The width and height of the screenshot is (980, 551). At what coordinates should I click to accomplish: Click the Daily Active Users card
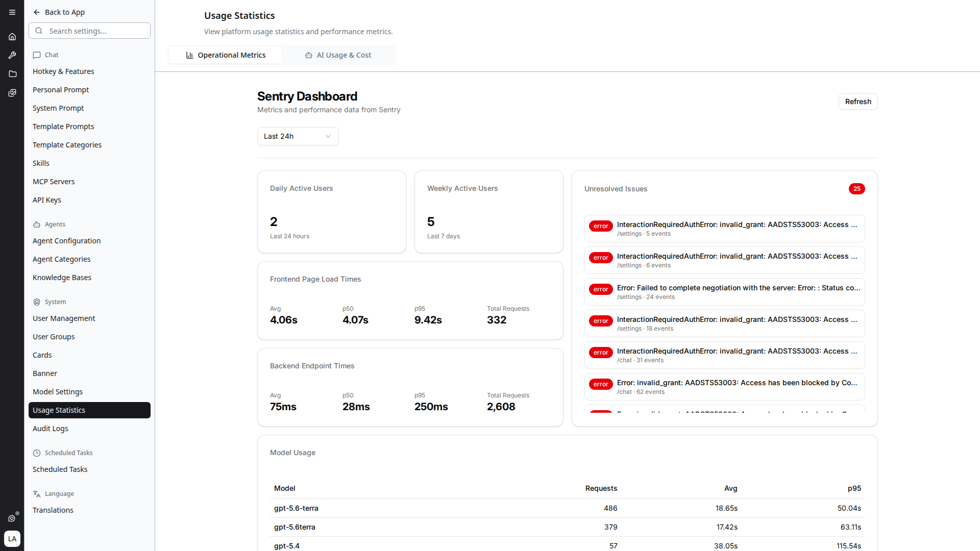[x=332, y=212]
